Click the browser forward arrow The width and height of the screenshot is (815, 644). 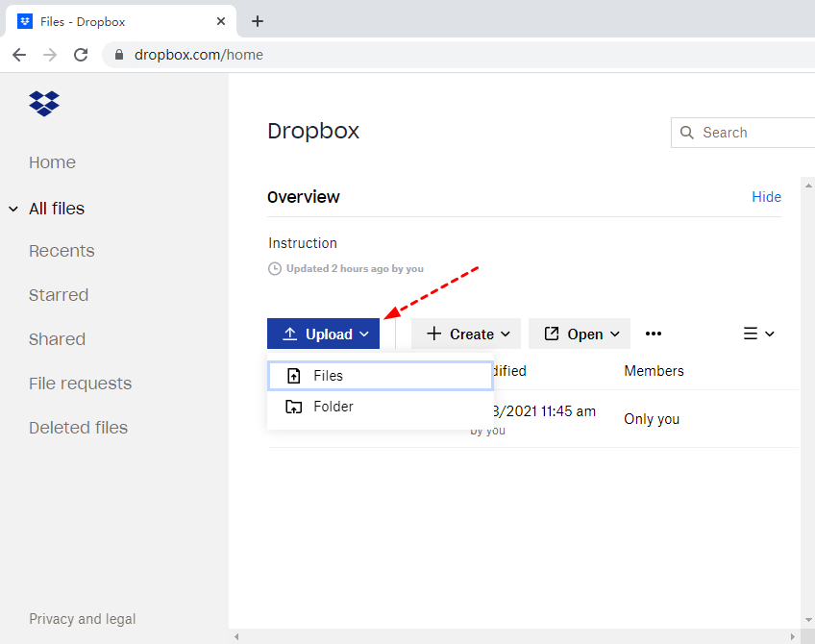click(50, 55)
